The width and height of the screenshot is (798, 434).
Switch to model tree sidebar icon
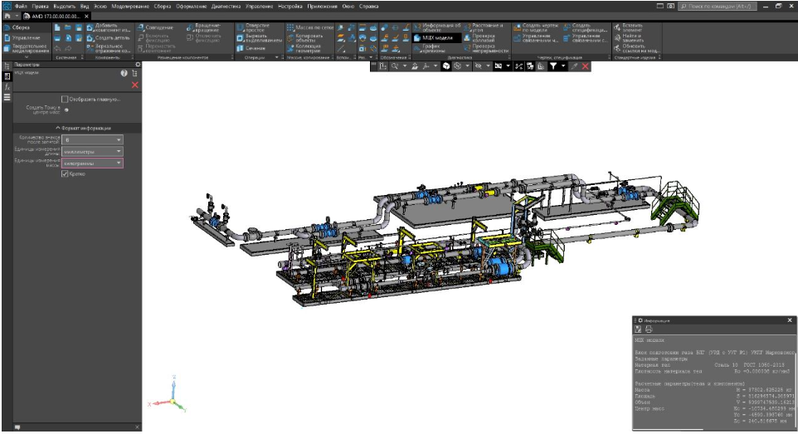pos(7,66)
